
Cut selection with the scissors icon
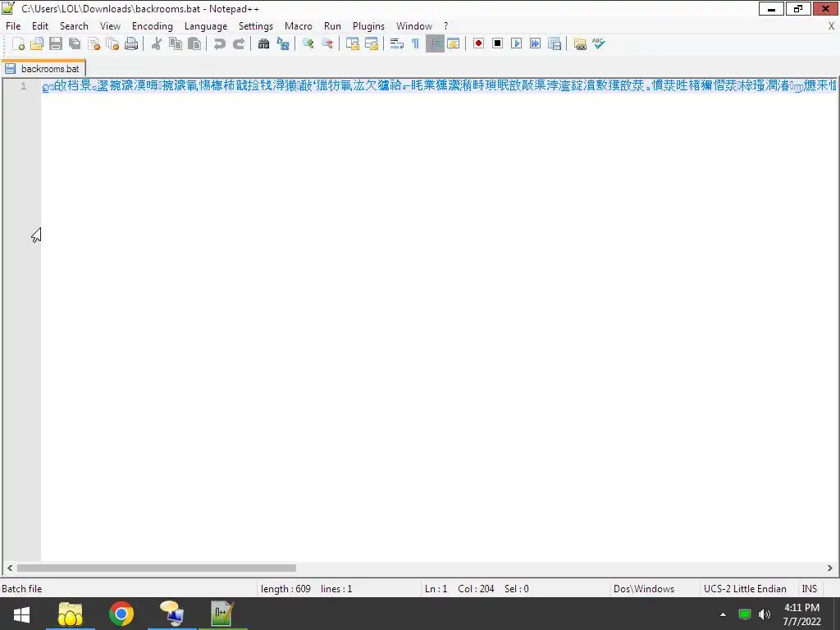click(157, 44)
